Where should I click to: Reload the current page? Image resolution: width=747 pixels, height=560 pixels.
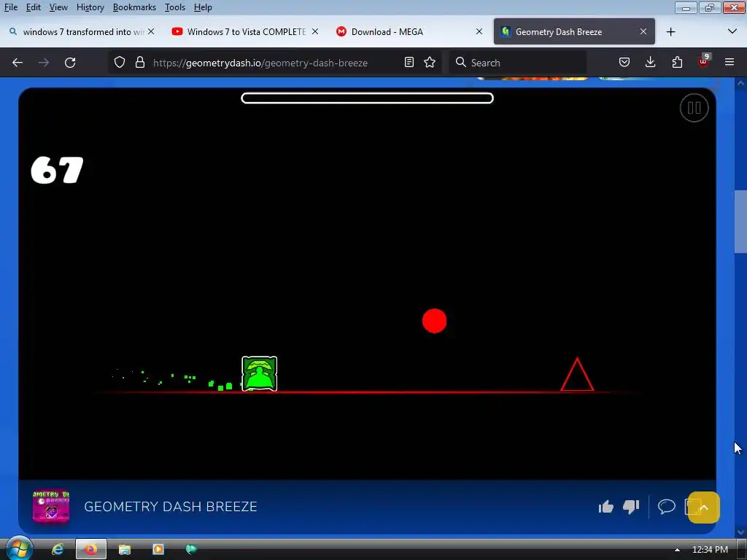pos(70,63)
